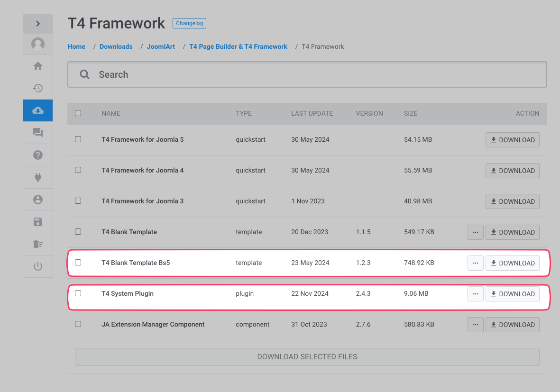
Task: Click the power logout icon
Action: click(38, 266)
